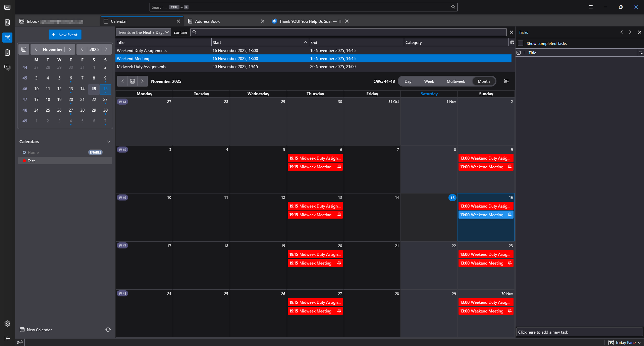
Task: Enable the Home calendar
Action: pos(95,152)
